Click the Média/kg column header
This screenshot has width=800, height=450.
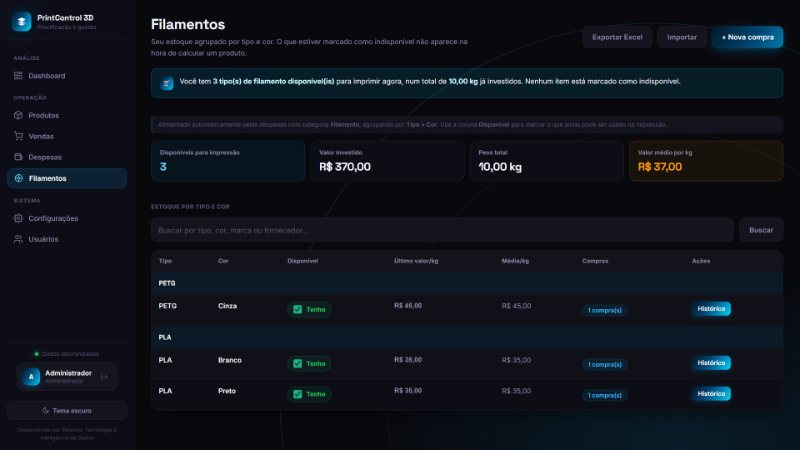[515, 261]
